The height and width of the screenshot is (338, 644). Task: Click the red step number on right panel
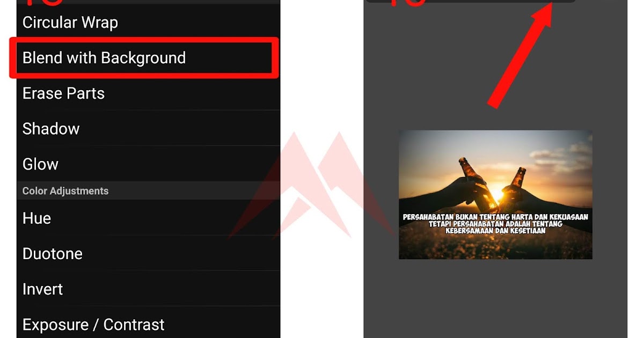pyautogui.click(x=406, y=3)
